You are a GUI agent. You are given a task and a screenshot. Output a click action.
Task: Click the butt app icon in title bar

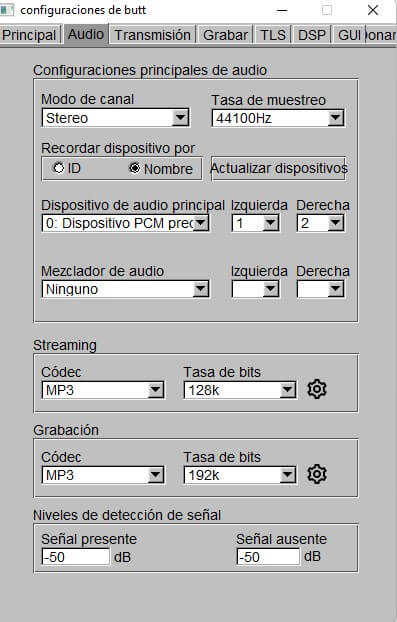click(x=7, y=10)
